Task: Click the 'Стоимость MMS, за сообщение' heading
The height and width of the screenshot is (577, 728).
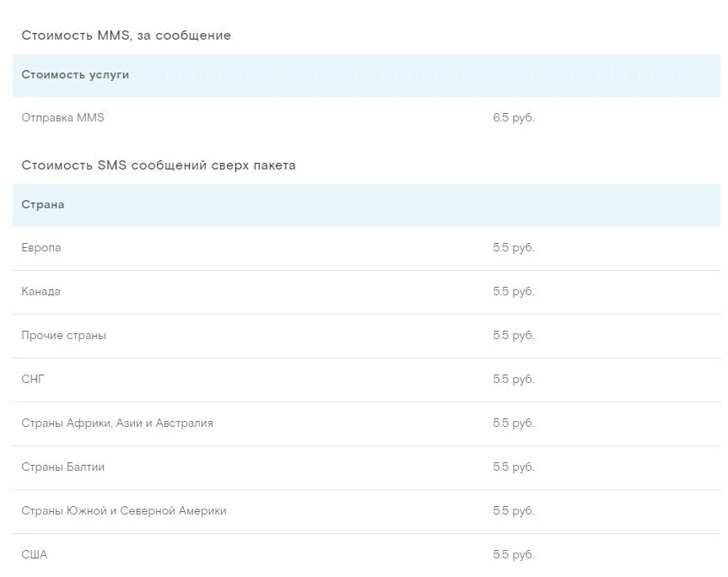Action: click(127, 35)
